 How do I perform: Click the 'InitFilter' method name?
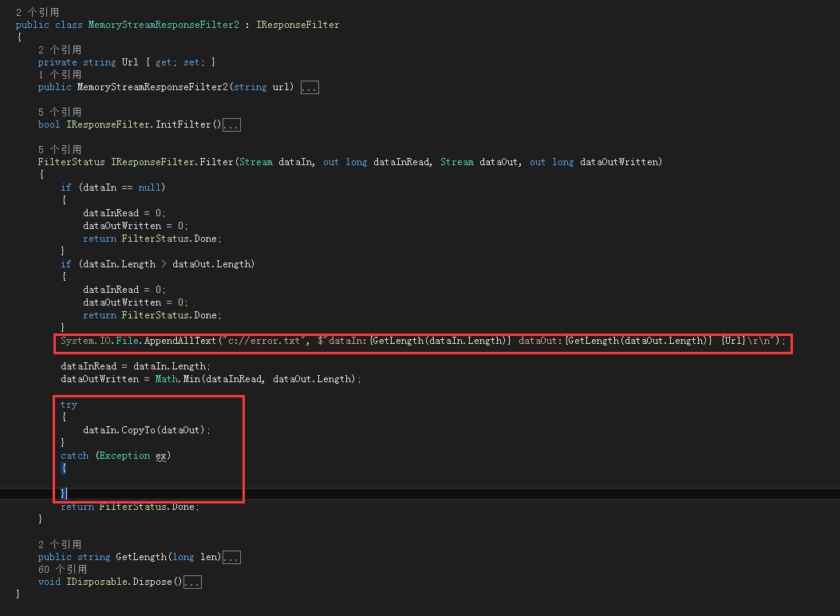point(183,124)
